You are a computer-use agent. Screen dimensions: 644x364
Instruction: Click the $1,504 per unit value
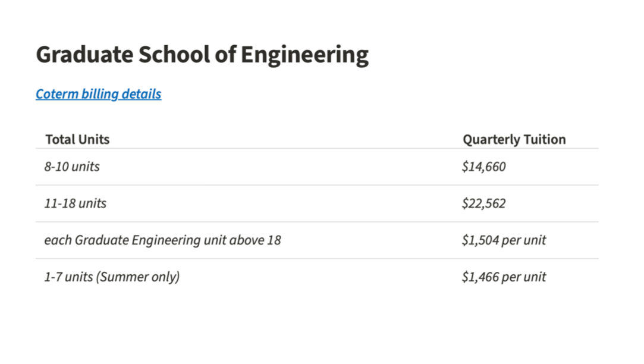pos(504,240)
